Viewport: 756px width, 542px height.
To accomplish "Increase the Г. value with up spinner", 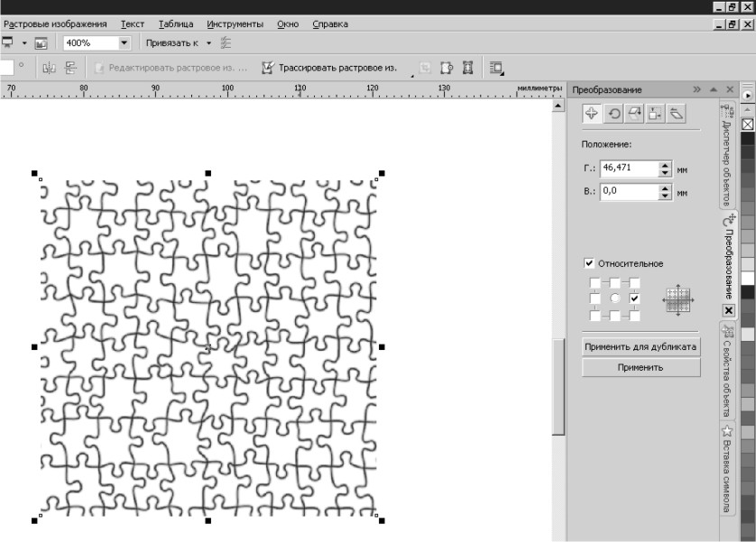I will [x=666, y=165].
